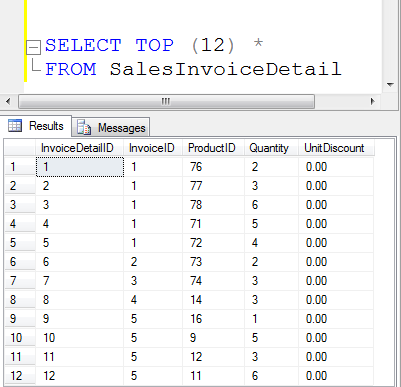
Task: Click InvoiceDetailID cell 10
Action: pos(80,338)
